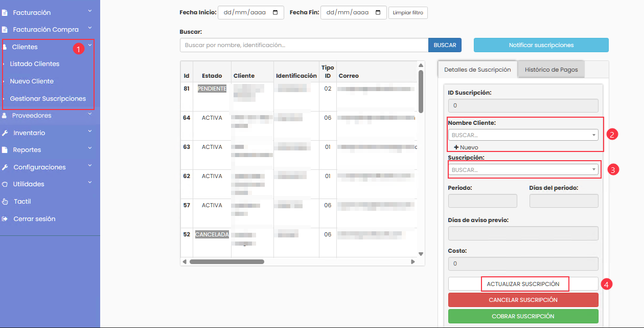Click the Limpiar filtro button
Viewport: 644px width, 328px height.
408,12
